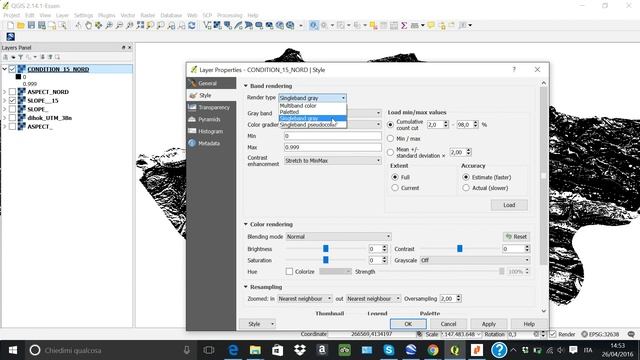This screenshot has height=360, width=640.
Task: Open File Explorer from the taskbar
Action: (x=255, y=350)
